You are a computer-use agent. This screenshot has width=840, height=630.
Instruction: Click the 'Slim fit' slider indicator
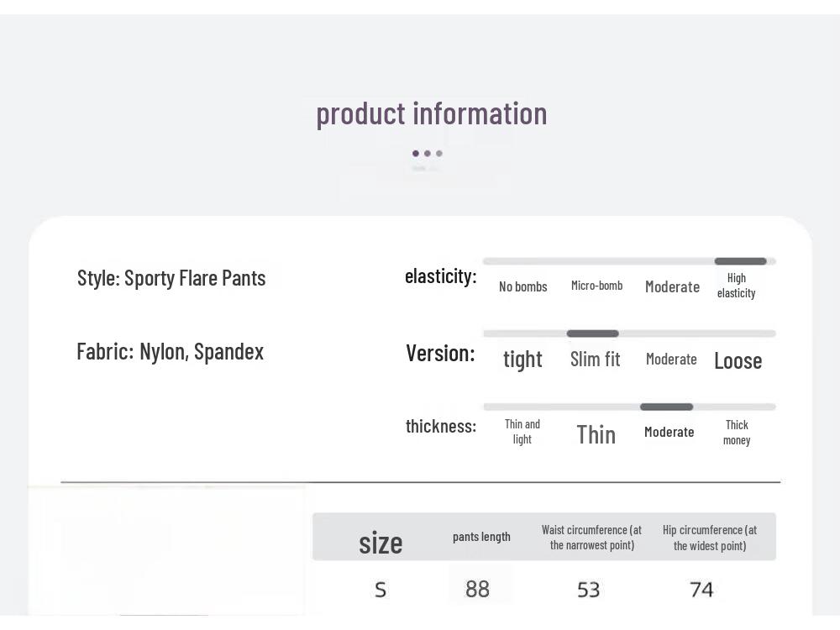592,333
